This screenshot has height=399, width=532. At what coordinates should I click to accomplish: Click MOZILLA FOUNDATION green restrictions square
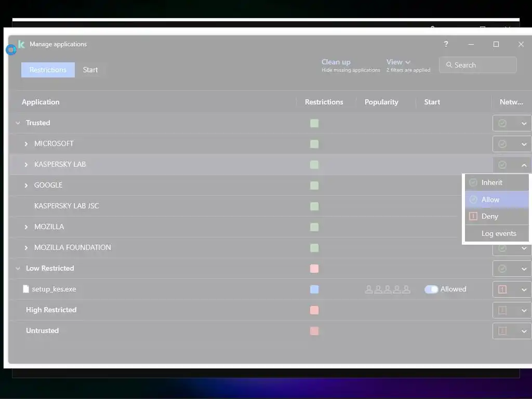(314, 248)
